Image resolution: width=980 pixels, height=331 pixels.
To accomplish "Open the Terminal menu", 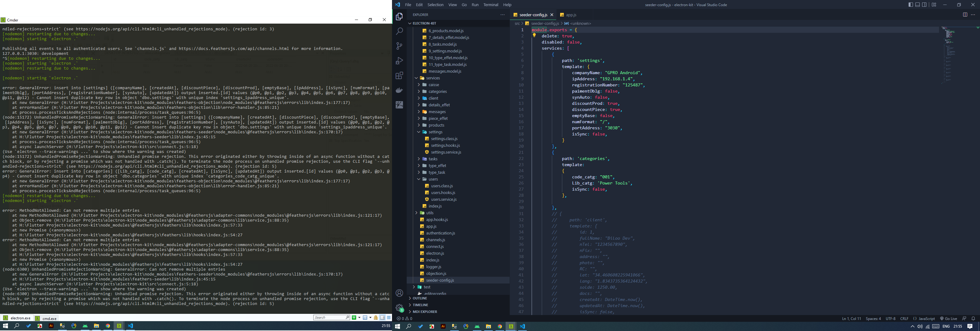I will tap(490, 5).
